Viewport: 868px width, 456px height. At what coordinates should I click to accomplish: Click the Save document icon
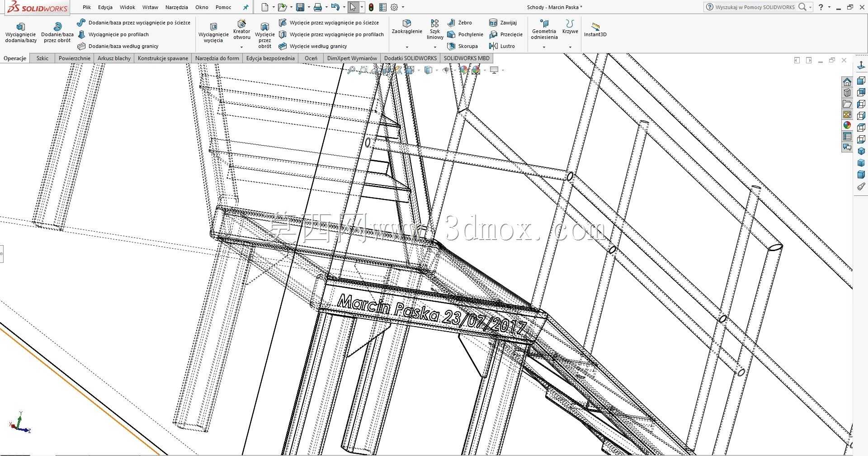pos(300,7)
